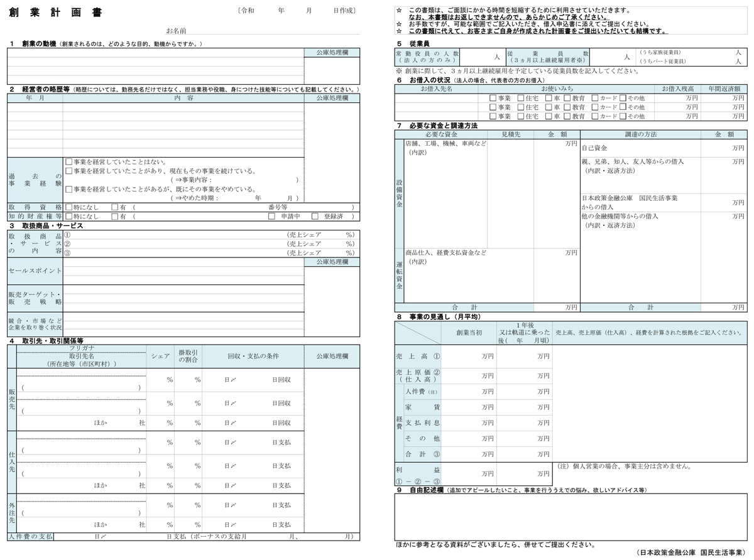Viewport: 754px width, 560px height.
Task: Click the 仕入先 'ほか 社' row
Action: (x=81, y=485)
